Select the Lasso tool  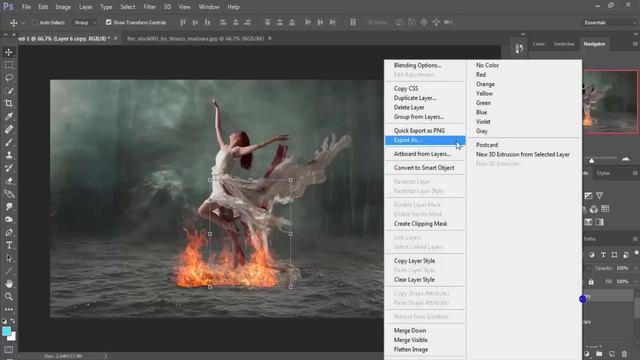[9, 78]
